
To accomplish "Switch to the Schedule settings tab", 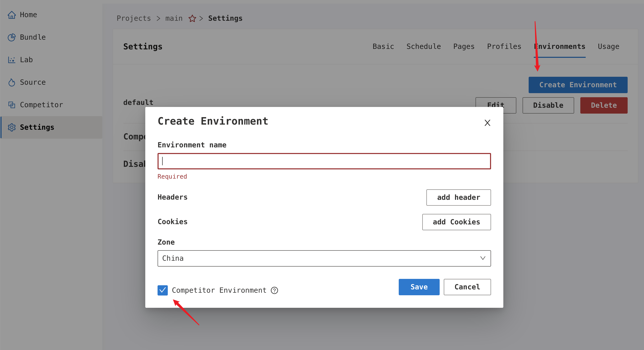I will [x=424, y=47].
